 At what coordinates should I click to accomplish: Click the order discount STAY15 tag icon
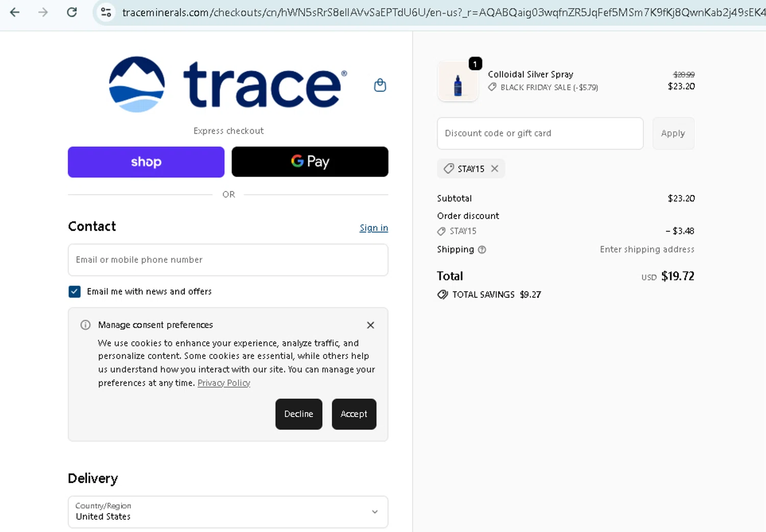click(x=441, y=231)
